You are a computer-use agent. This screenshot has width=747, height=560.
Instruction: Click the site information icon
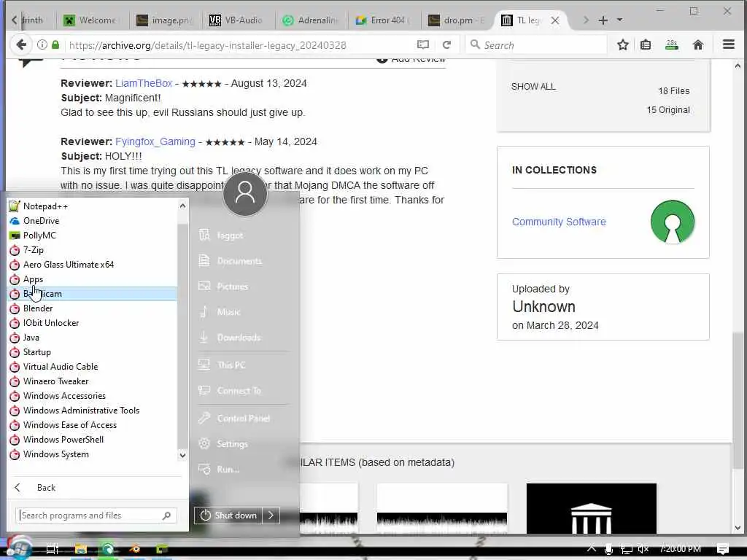point(42,44)
